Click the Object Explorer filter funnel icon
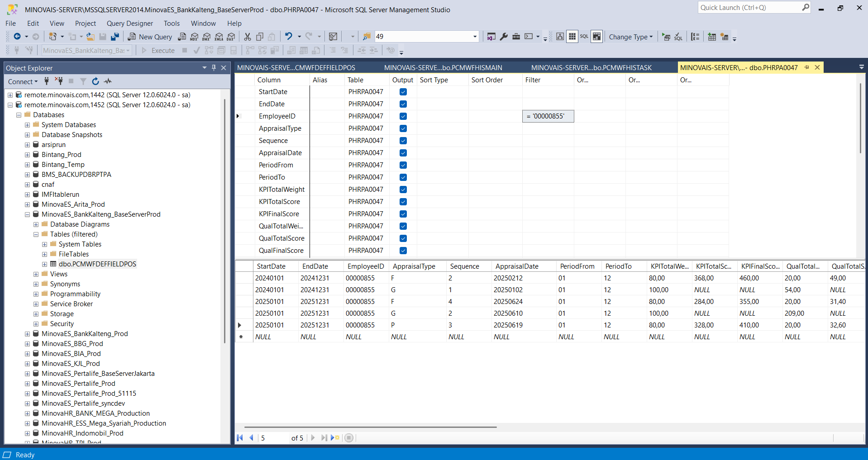This screenshot has height=460, width=868. coord(83,81)
